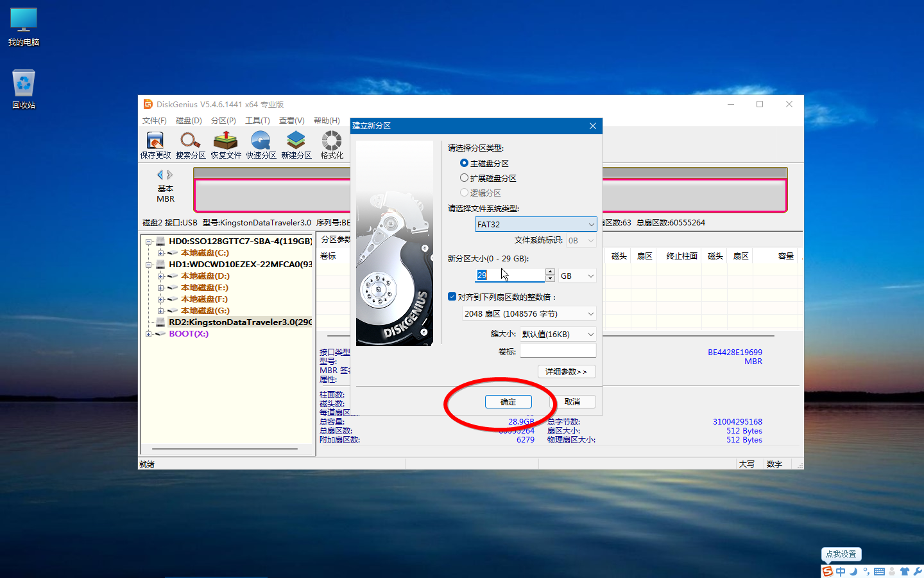Click the moon icon in IME bar

pyautogui.click(x=853, y=571)
